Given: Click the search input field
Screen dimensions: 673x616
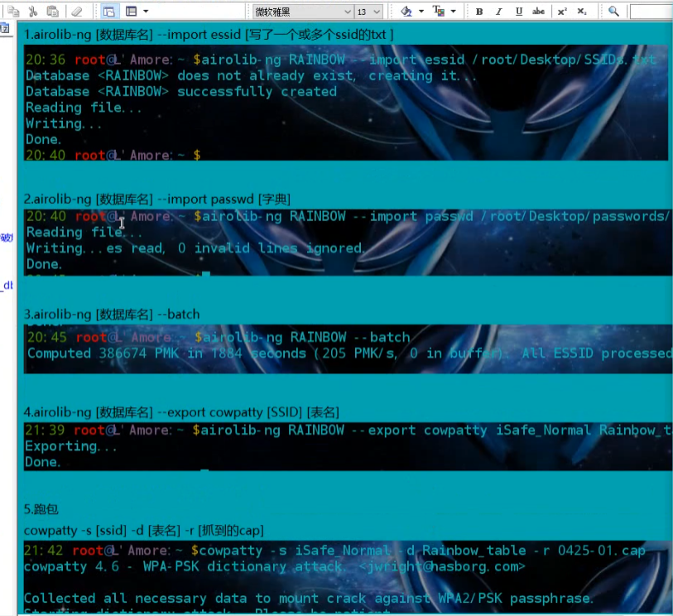Looking at the screenshot, I should point(651,12).
